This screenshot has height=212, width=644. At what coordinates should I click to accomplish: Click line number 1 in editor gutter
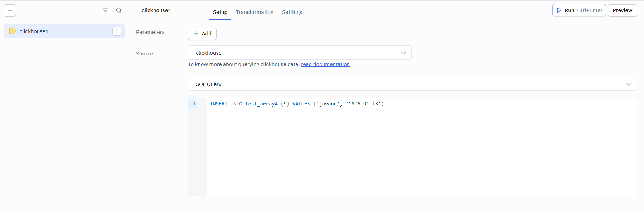click(x=194, y=104)
